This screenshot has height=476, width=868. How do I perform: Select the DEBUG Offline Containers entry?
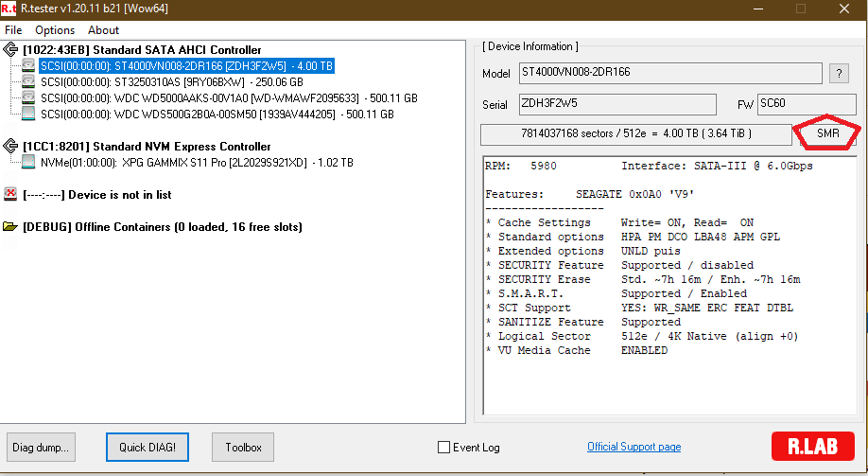click(163, 226)
